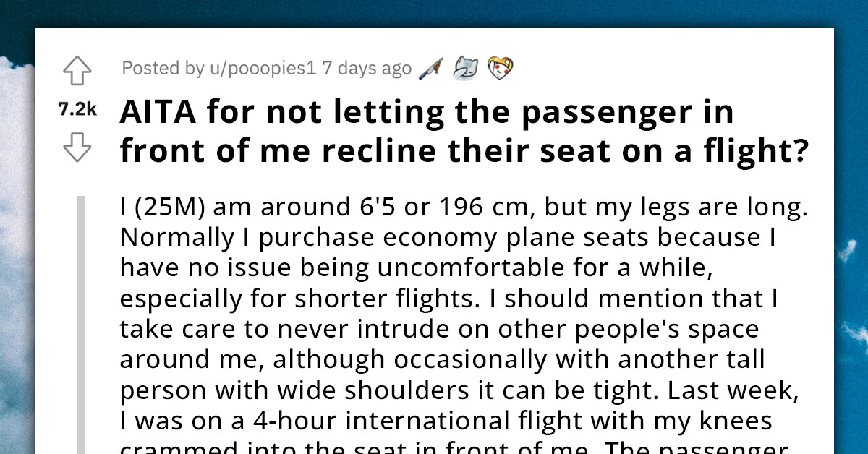Screen dimensions: 868x454
Task: Click the heart-shaped award next to the cat award
Action: tap(501, 67)
